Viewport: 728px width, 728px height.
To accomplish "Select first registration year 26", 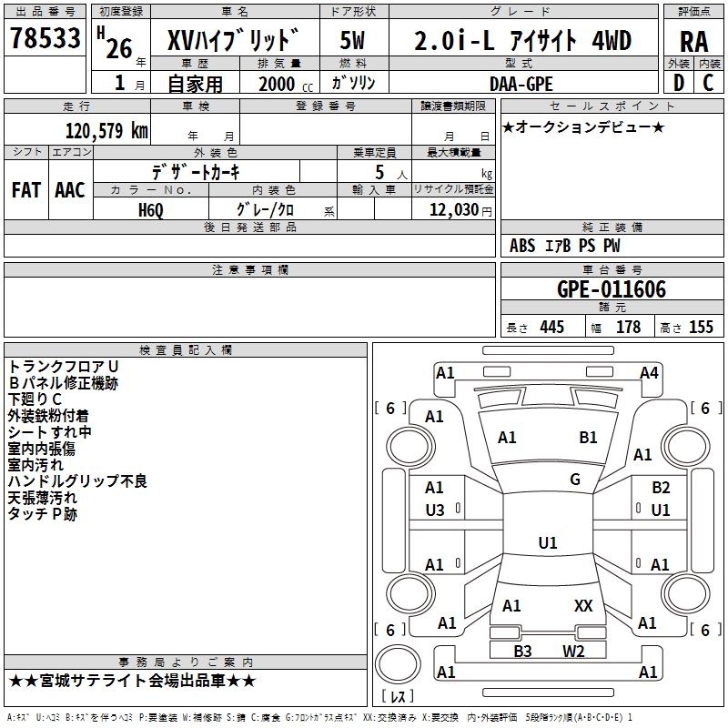I will [x=119, y=49].
